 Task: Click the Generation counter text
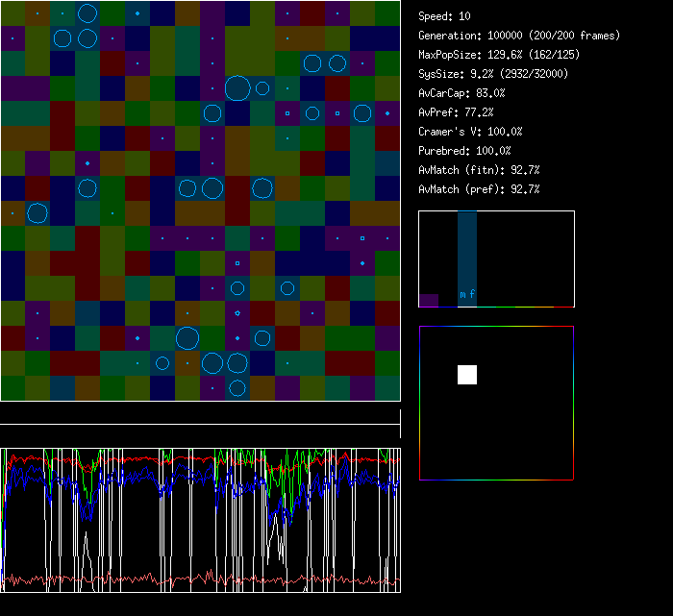pos(519,36)
